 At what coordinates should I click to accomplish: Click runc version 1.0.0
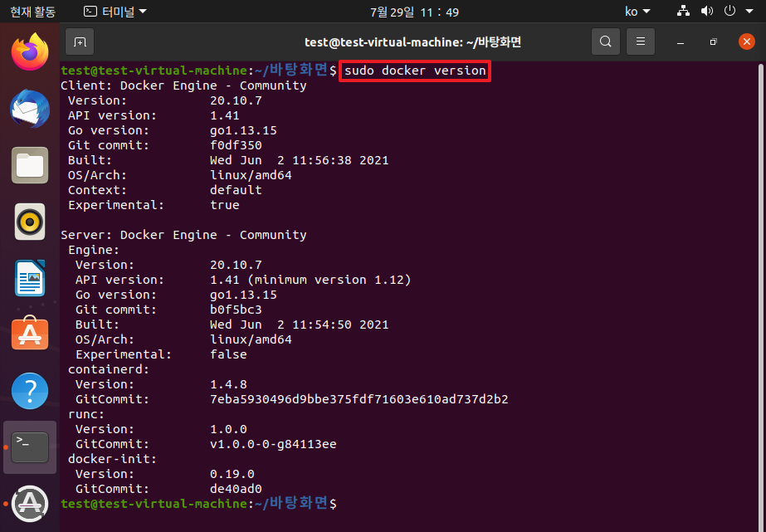(228, 429)
